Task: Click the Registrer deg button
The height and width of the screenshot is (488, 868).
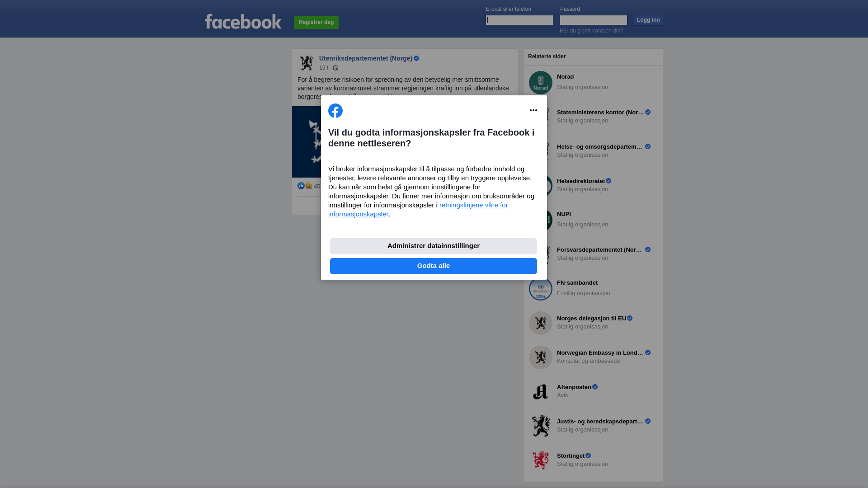Action: pyautogui.click(x=316, y=23)
